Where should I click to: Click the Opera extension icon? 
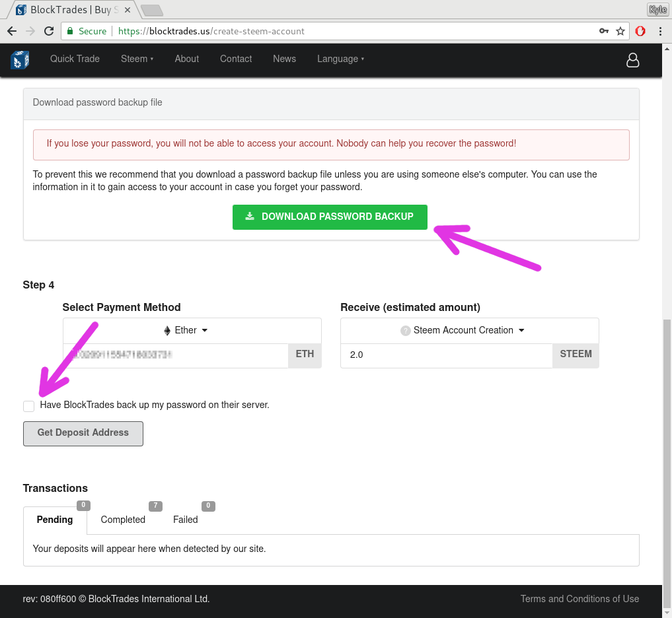pyautogui.click(x=640, y=31)
